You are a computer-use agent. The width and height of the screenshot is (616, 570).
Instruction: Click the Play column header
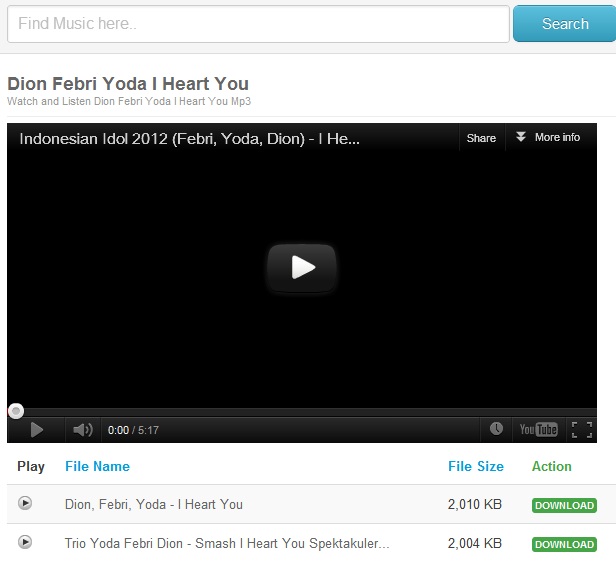(31, 467)
